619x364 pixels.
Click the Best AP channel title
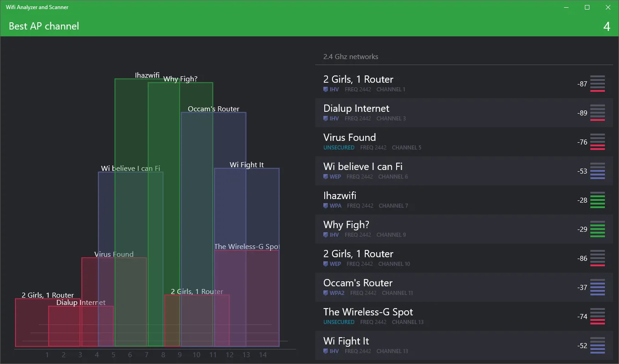tap(44, 26)
